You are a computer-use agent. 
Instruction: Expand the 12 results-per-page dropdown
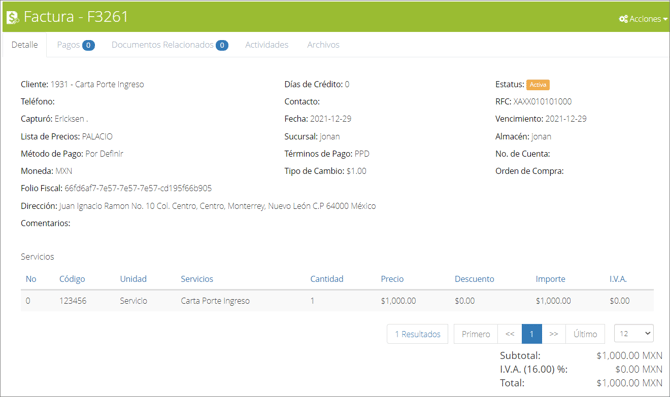pyautogui.click(x=634, y=333)
